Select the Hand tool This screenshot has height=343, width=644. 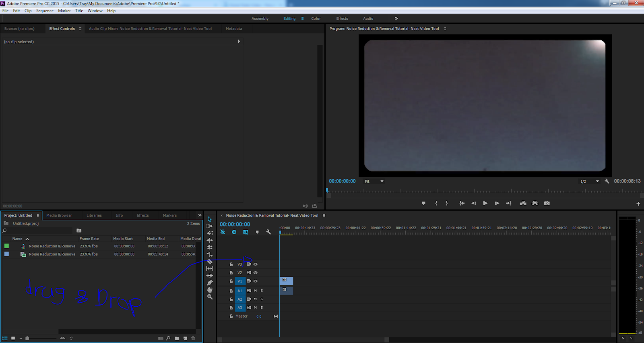click(x=210, y=290)
